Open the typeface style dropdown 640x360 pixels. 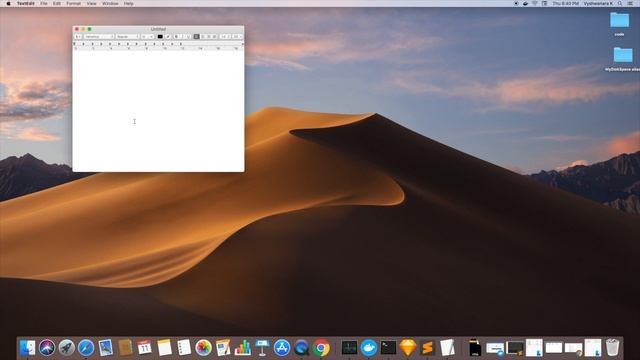point(127,36)
